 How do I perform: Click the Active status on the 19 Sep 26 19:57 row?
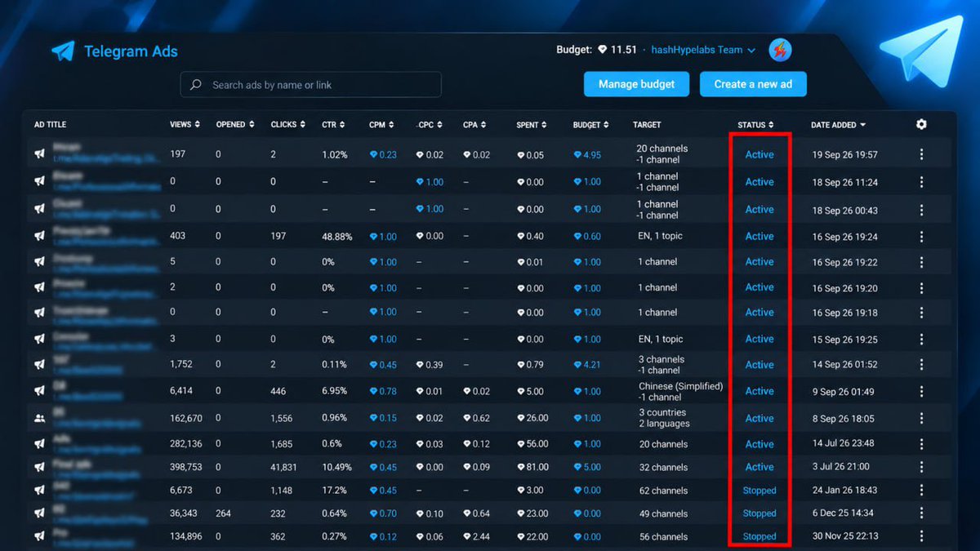(759, 154)
